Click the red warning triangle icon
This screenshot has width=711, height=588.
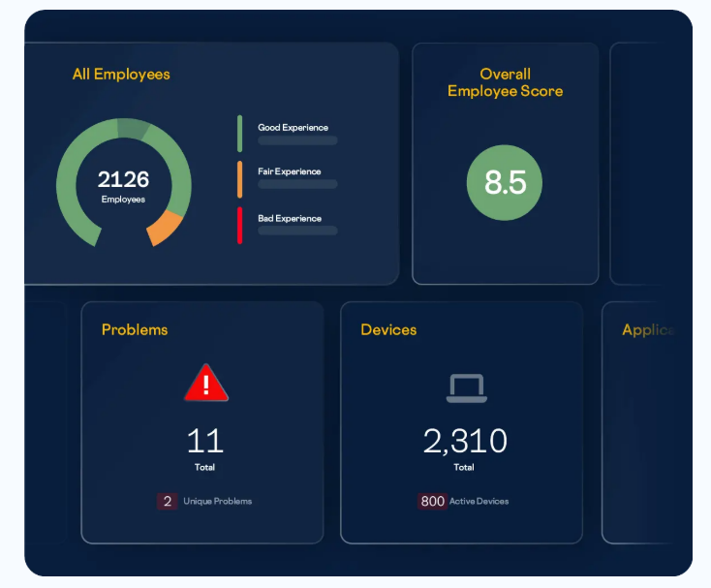206,384
